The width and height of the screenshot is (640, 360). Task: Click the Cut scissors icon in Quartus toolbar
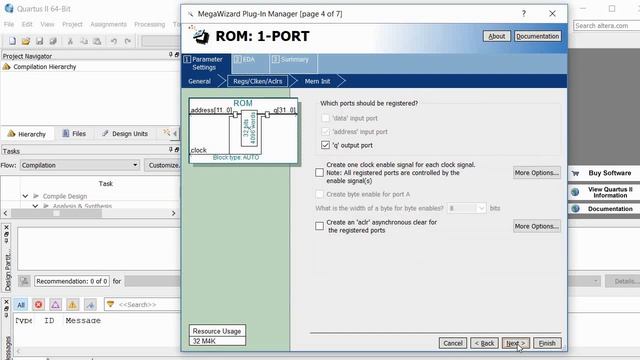70,41
